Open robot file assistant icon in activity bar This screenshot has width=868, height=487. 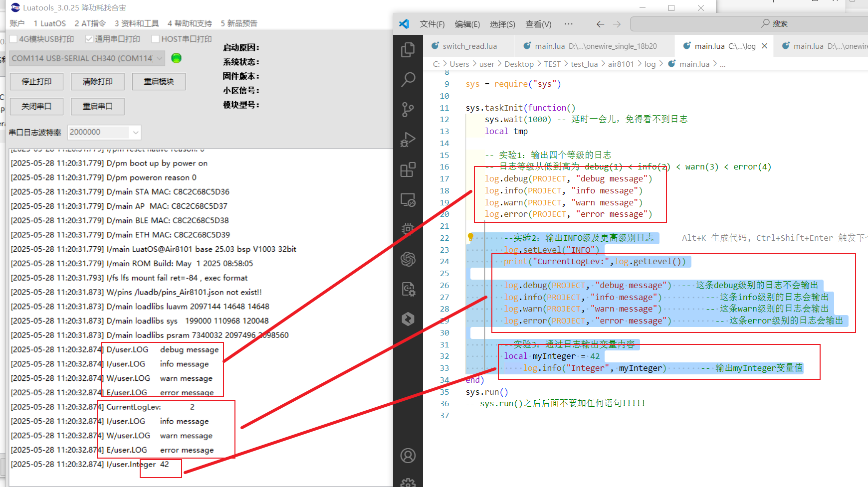pyautogui.click(x=408, y=289)
